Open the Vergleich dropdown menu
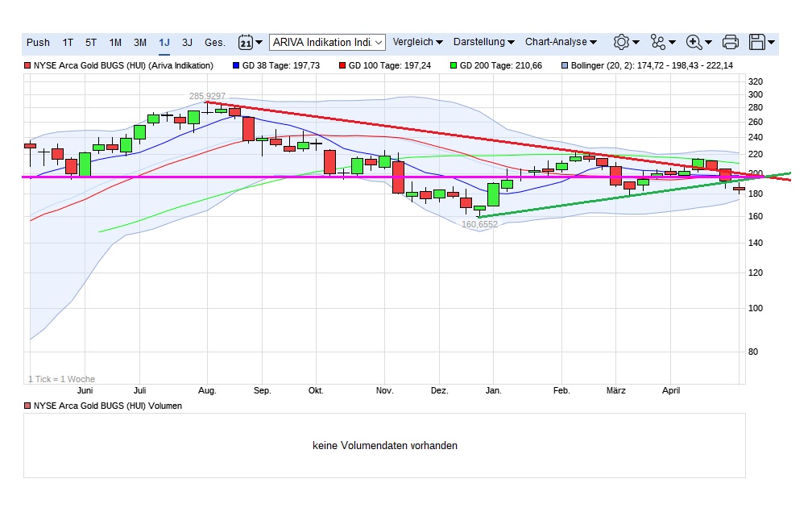Image resolution: width=812 pixels, height=508 pixels. tap(417, 42)
